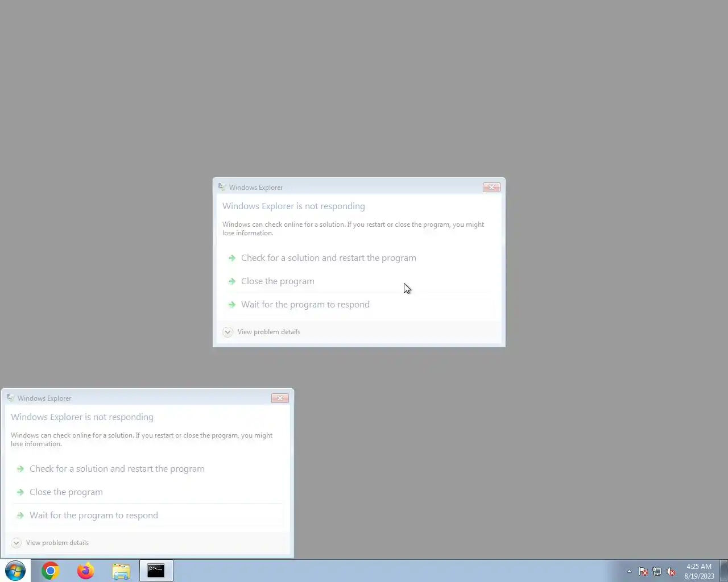The width and height of the screenshot is (728, 582).
Task: Close the center Windows Explorer dialog
Action: click(x=491, y=188)
